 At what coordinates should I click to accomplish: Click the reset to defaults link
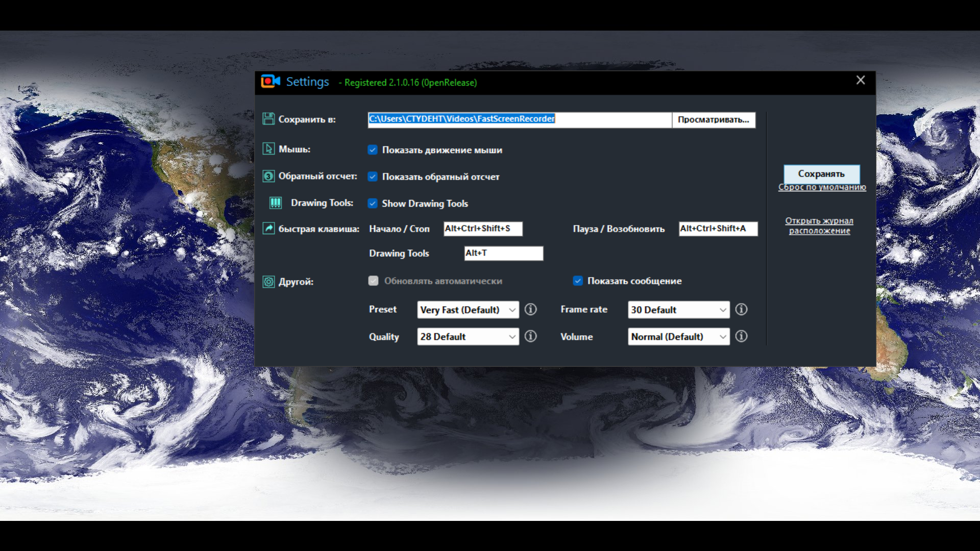(x=822, y=187)
